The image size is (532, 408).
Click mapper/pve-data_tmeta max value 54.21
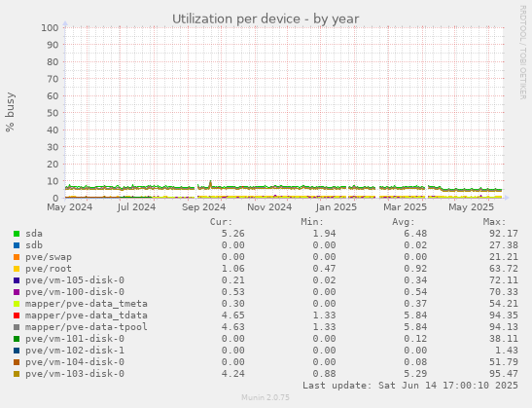tap(504, 304)
